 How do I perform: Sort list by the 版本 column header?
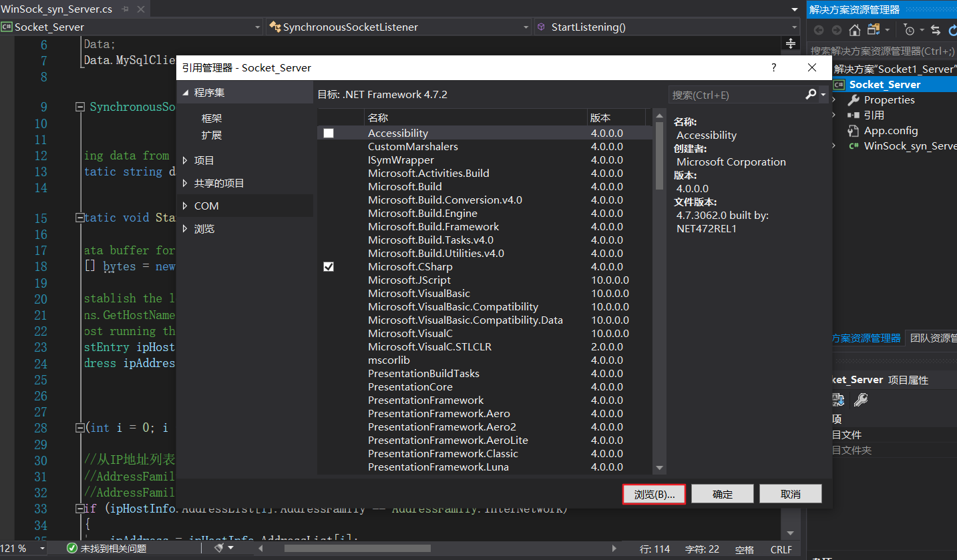pyautogui.click(x=616, y=117)
